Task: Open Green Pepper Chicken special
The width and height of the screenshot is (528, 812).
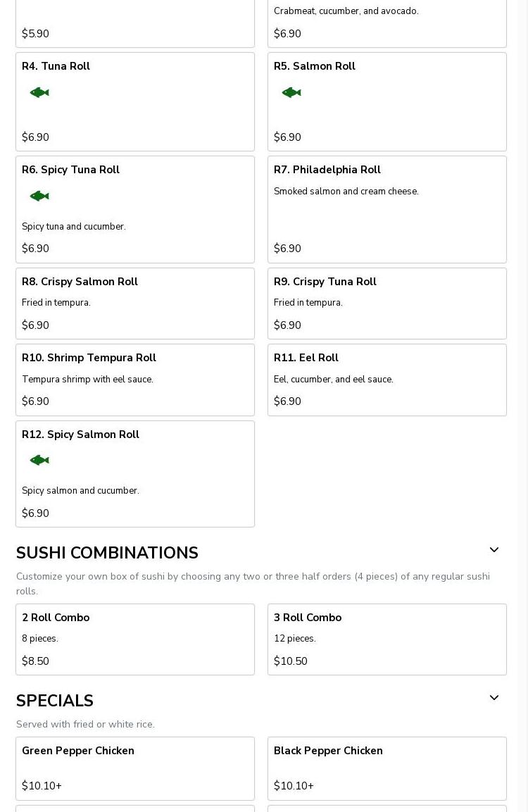Action: (x=134, y=768)
